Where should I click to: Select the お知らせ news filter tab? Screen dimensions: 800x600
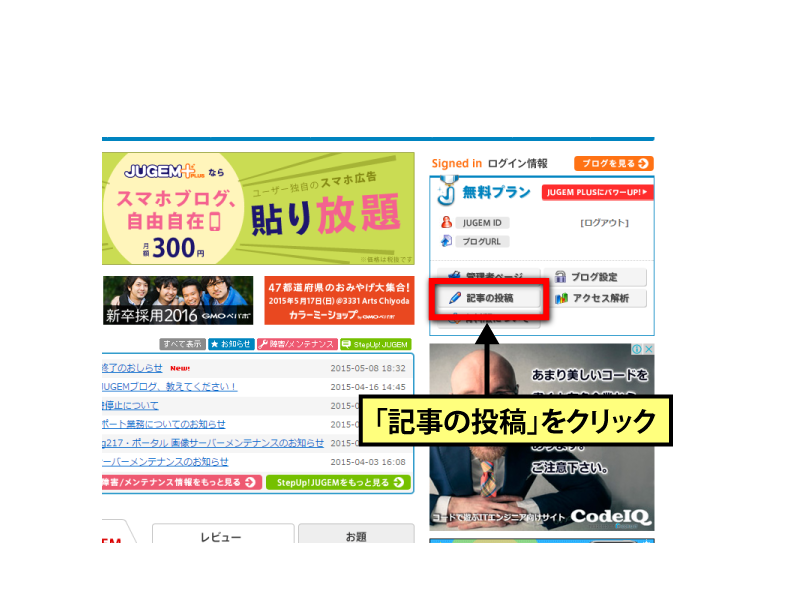[x=231, y=344]
